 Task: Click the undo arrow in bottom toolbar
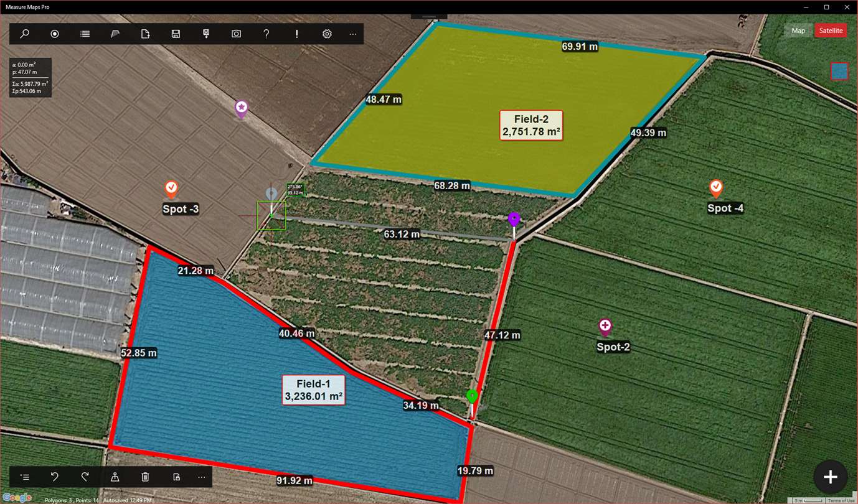pos(55,477)
